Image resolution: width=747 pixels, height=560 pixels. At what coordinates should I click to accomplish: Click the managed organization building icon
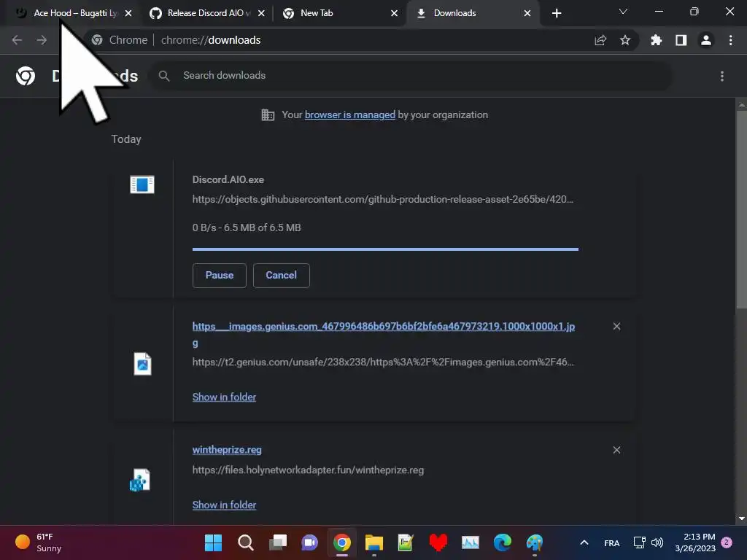[x=268, y=114]
